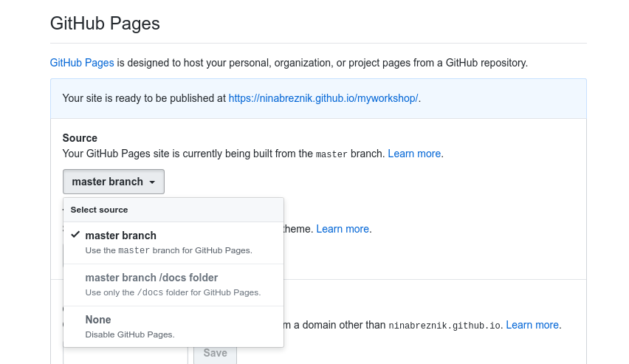The height and width of the screenshot is (364, 629).
Task: Click the Source section heading
Action: point(80,138)
